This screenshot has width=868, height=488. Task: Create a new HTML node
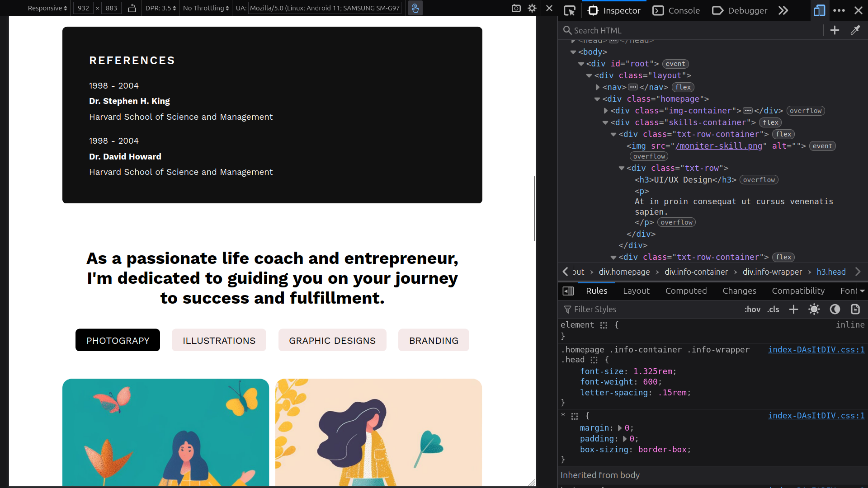click(x=835, y=30)
